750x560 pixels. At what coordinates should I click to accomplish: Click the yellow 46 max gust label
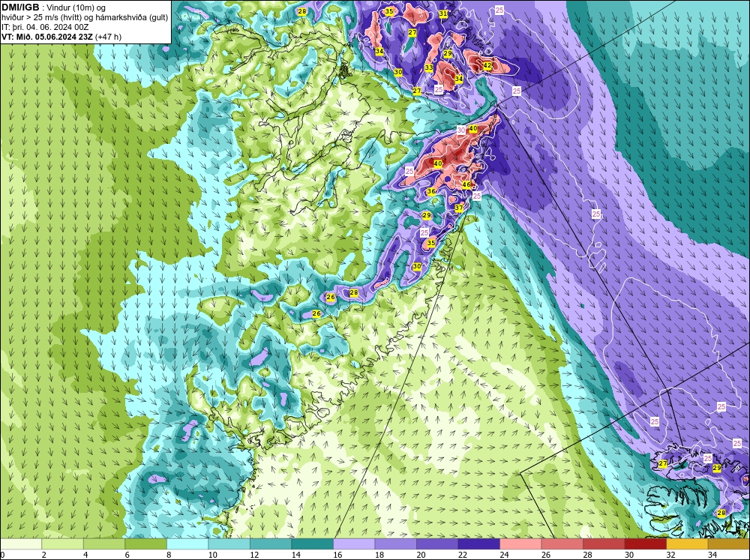click(x=466, y=184)
